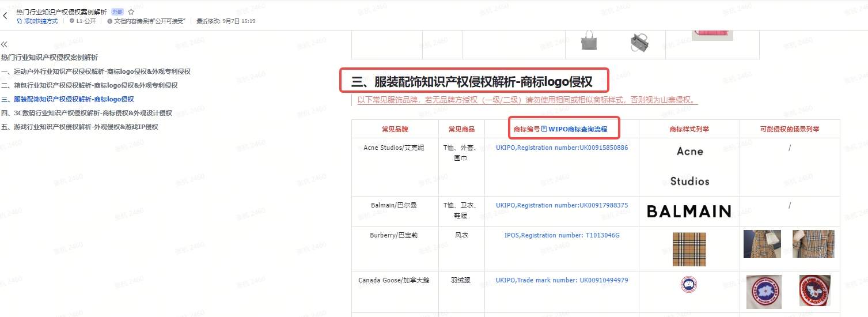Viewport: 868px width, 317px height.
Task: Open outline root 热门行业知识产权侵权案例解析
Action: pos(50,58)
